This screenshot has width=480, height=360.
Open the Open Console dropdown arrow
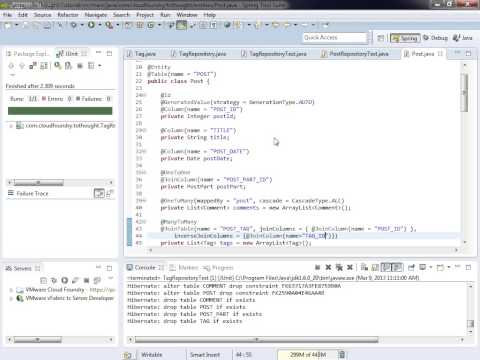[449, 267]
